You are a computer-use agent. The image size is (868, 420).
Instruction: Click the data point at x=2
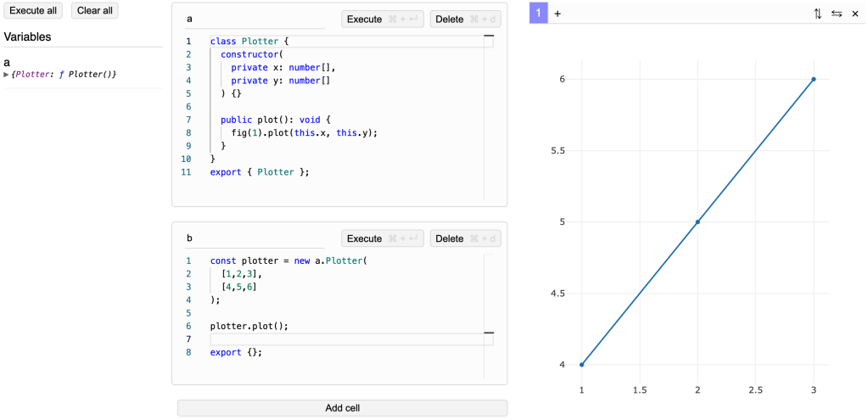coord(697,222)
